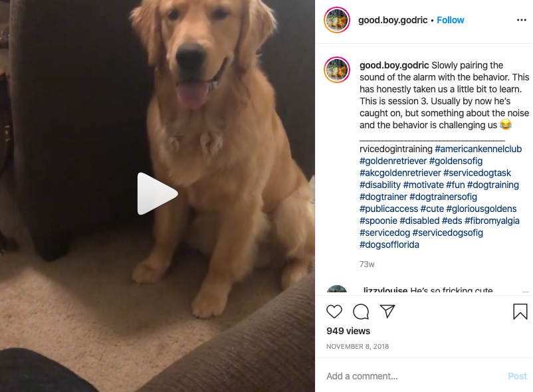Screen dimensions: 533x392
Task: Open the #fibromyalgia hashtag
Action: pos(492,221)
